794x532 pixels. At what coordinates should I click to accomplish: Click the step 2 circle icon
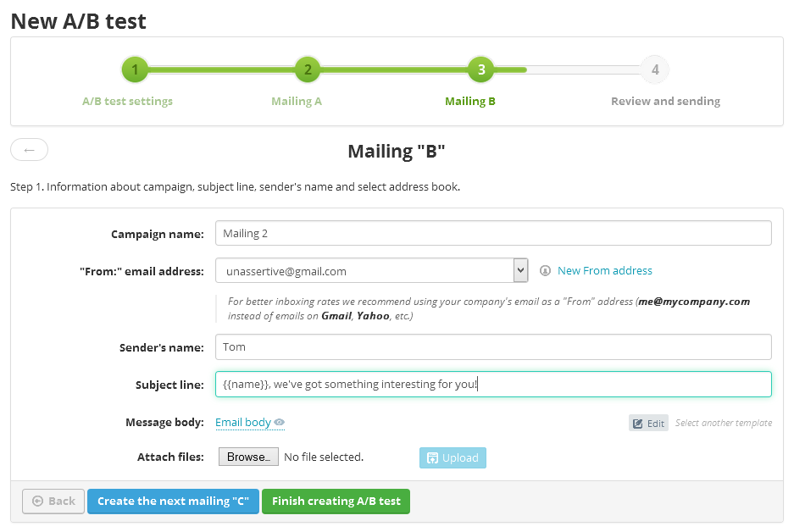[308, 69]
